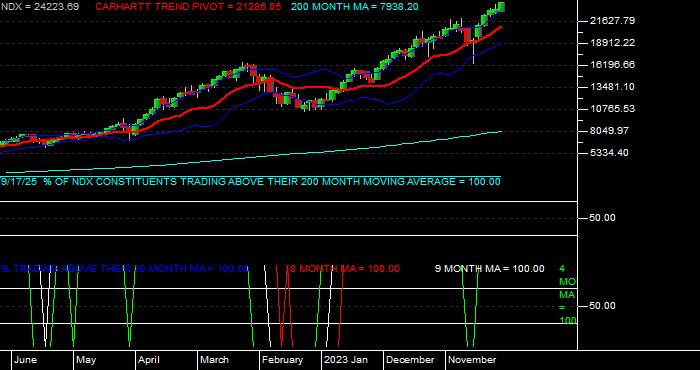700x370 pixels.
Task: Select the % of NDX constituents above 200 month MA text
Action: pos(250,182)
